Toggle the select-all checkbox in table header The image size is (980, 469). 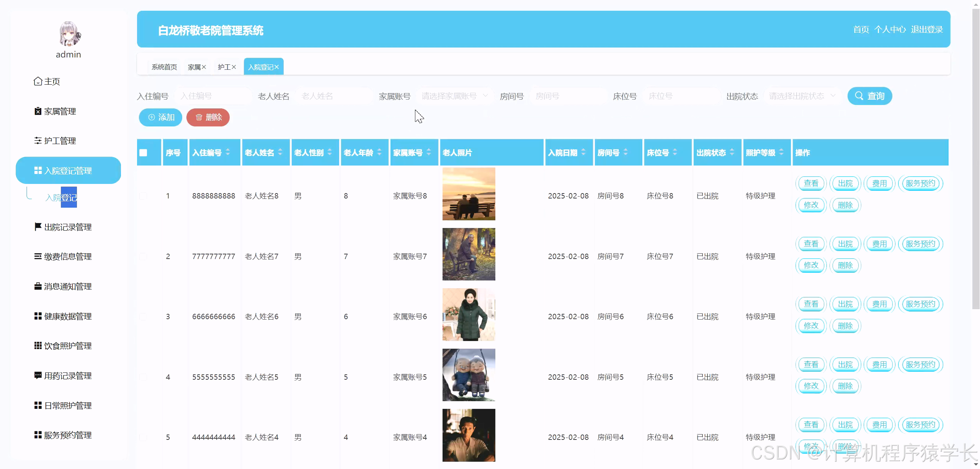click(143, 153)
